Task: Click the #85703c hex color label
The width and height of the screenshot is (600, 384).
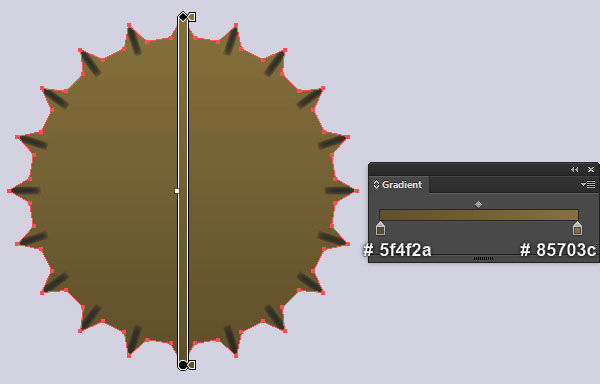Action: pyautogui.click(x=558, y=250)
